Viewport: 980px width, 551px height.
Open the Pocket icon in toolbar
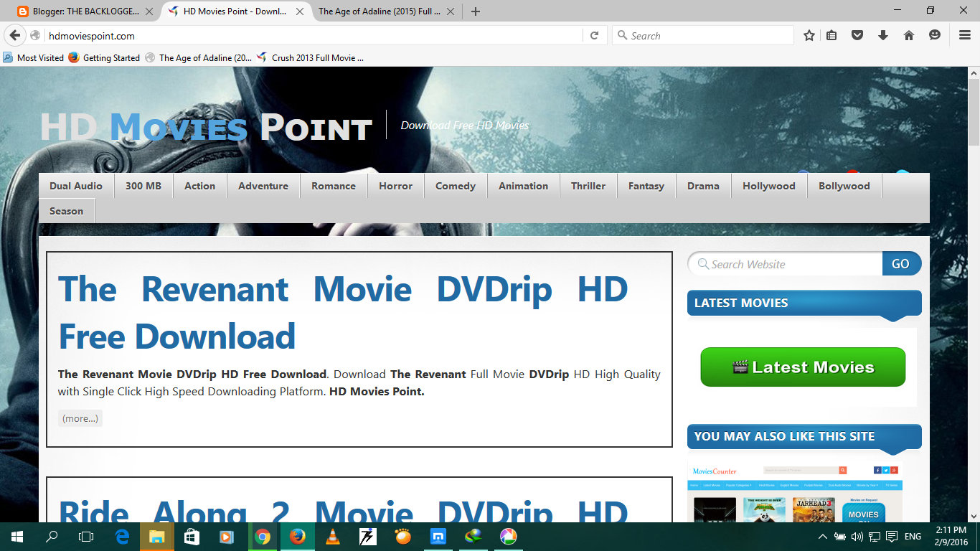[x=857, y=35]
